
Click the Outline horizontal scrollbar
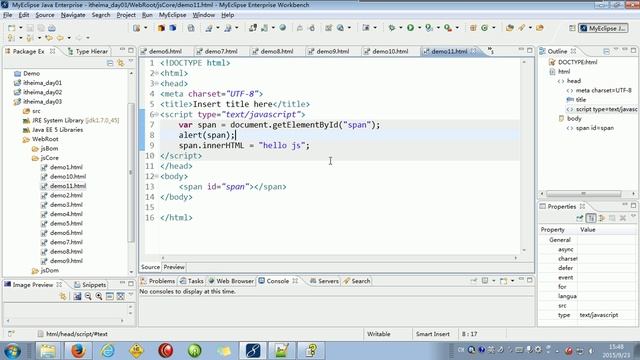pyautogui.click(x=584, y=194)
